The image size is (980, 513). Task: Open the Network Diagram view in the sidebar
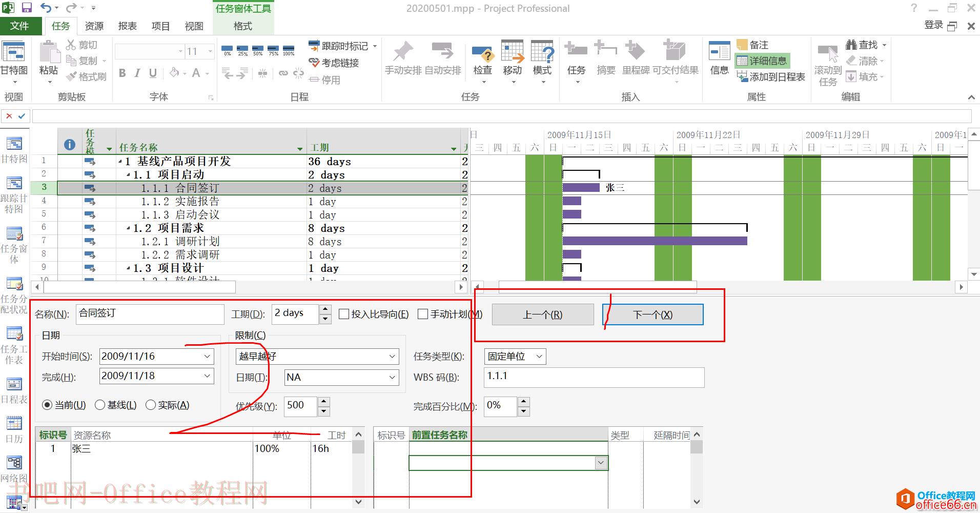[x=14, y=469]
